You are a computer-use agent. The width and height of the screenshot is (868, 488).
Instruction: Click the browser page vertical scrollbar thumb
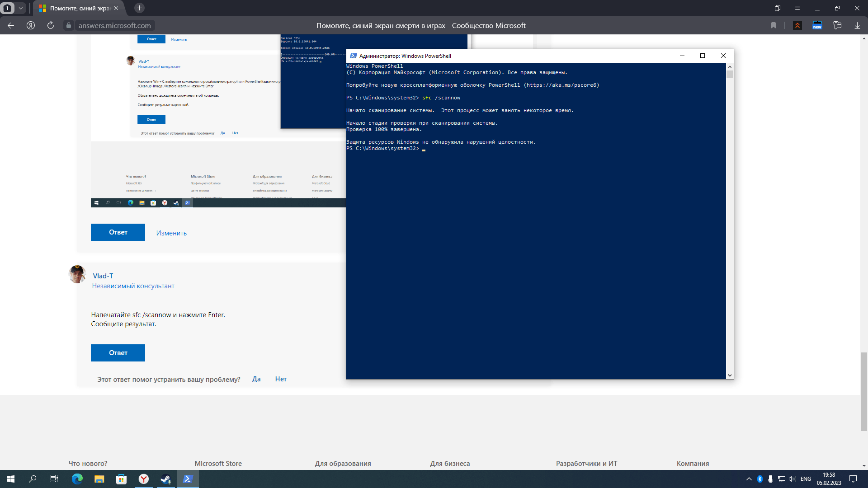coord(864,391)
